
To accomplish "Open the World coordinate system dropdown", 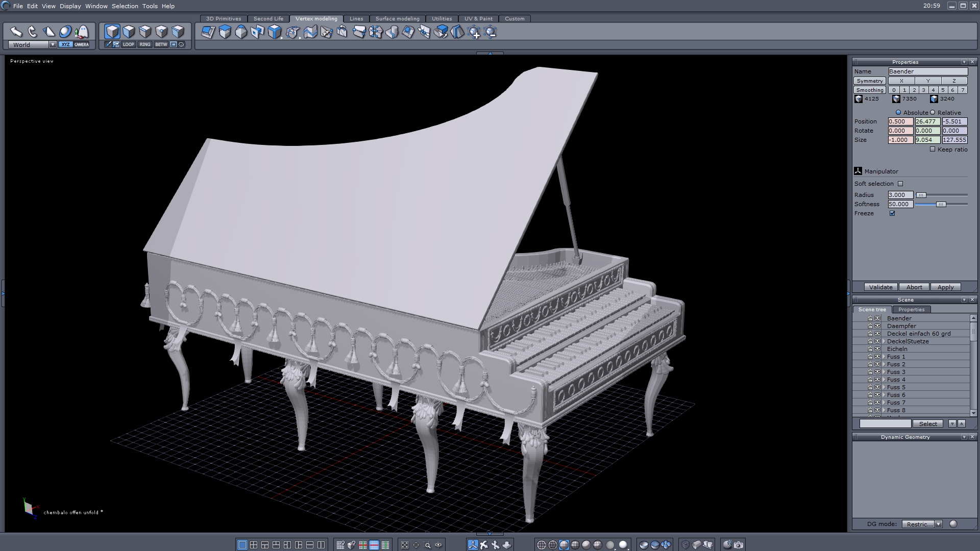I will pyautogui.click(x=52, y=45).
